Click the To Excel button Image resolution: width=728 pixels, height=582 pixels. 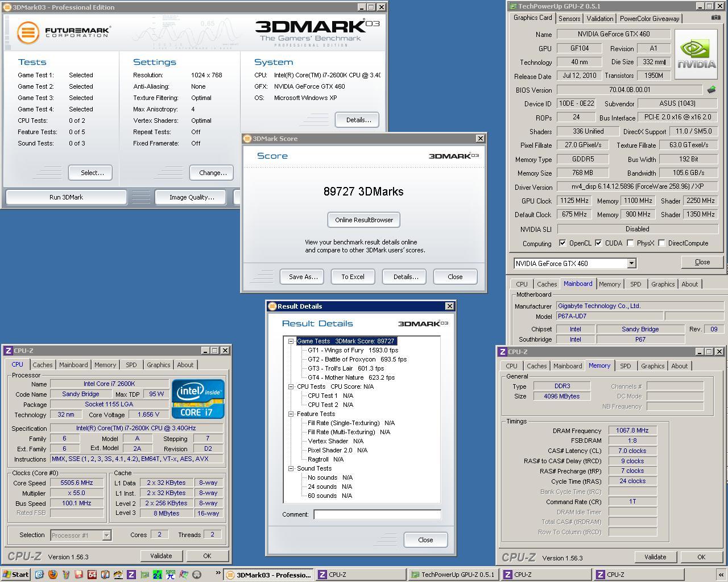click(x=353, y=277)
